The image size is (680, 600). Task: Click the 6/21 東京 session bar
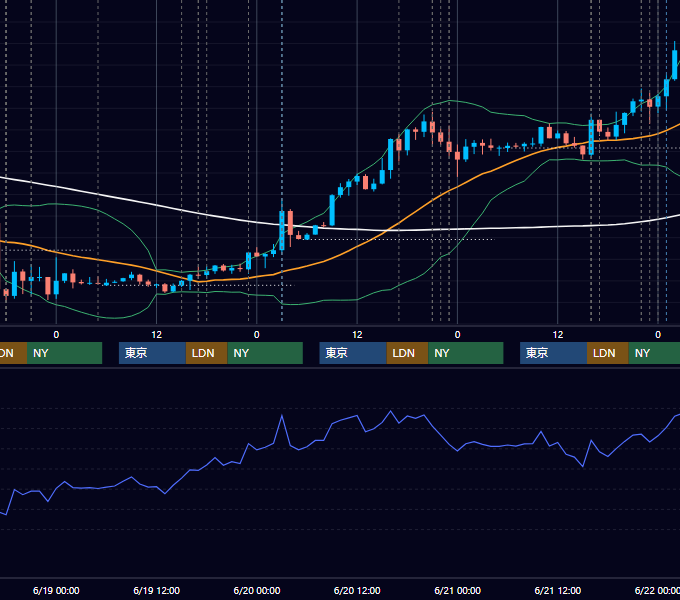pos(553,353)
